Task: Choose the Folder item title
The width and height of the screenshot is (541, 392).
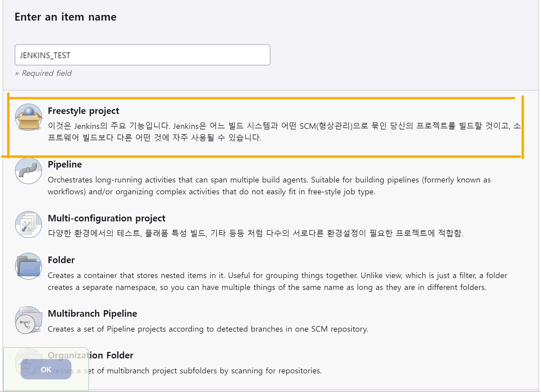Action: pos(61,260)
